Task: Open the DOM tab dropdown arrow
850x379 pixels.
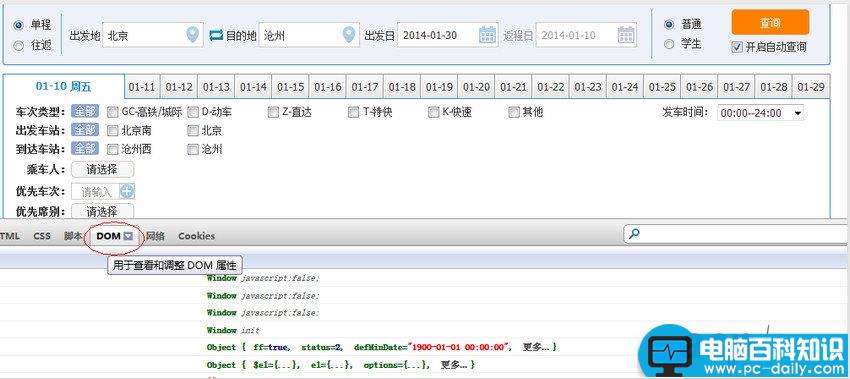Action: 128,236
